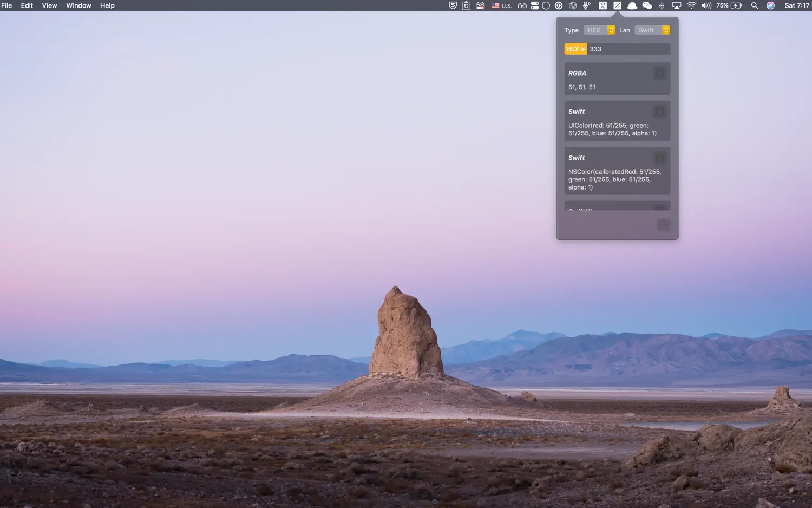Click the AirPlay display icon
Image resolution: width=812 pixels, height=508 pixels.
point(676,5)
